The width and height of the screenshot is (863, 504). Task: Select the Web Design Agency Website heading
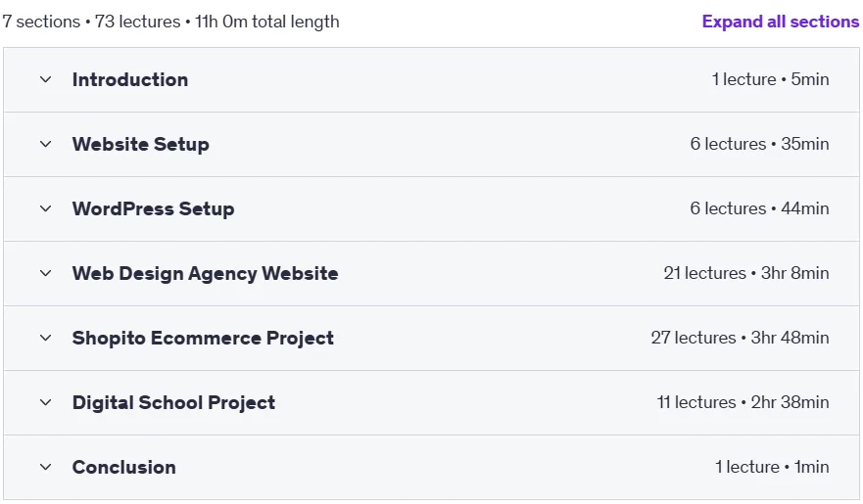(x=205, y=273)
